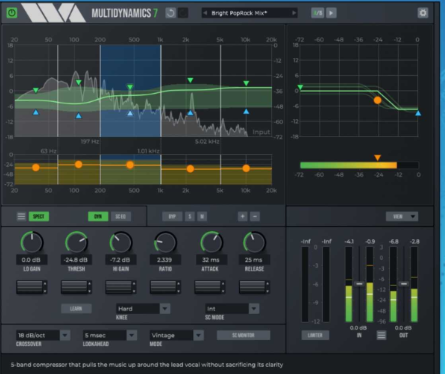Select the green triangle in the highlighted 197 Hz–1.01 kHz band

[130, 87]
